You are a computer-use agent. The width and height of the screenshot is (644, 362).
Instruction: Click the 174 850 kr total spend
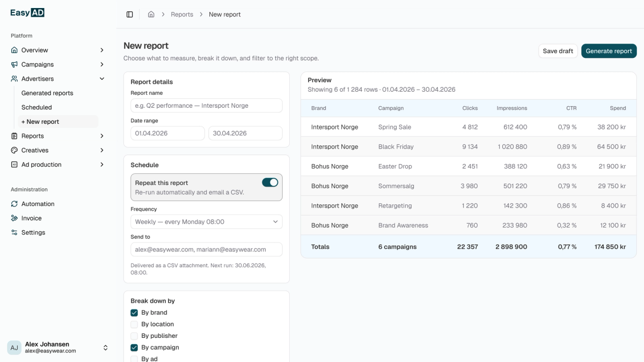click(610, 247)
